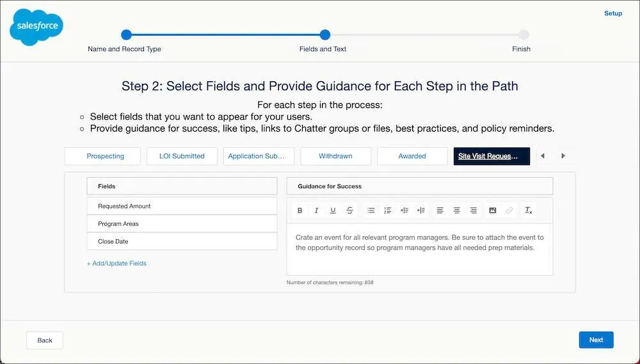Align text to the left
The width and height of the screenshot is (640, 364).
440,210
